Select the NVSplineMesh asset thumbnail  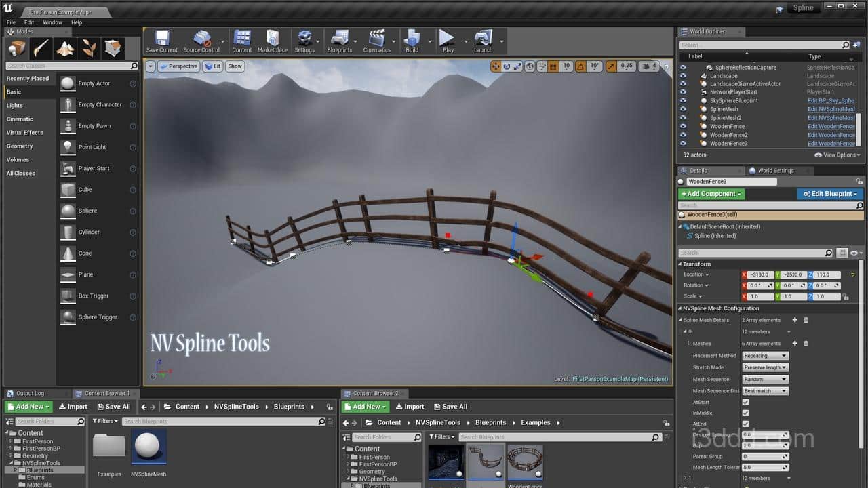point(149,447)
